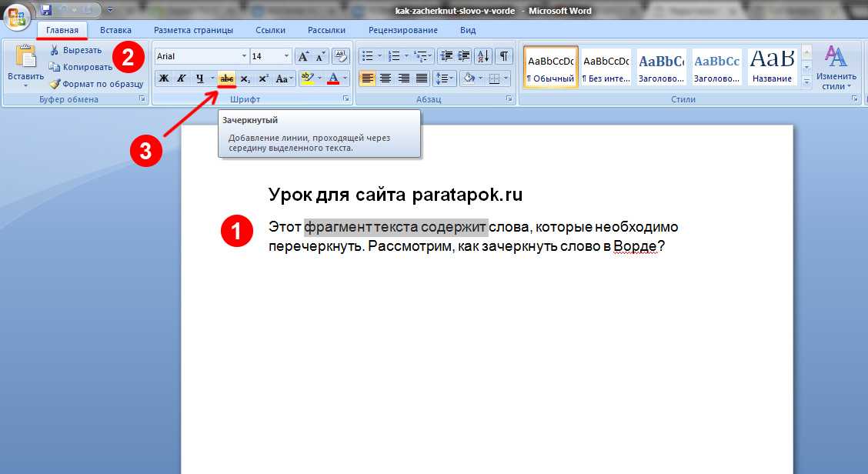The width and height of the screenshot is (868, 474).
Task: Toggle italic К formatting
Action: click(181, 78)
